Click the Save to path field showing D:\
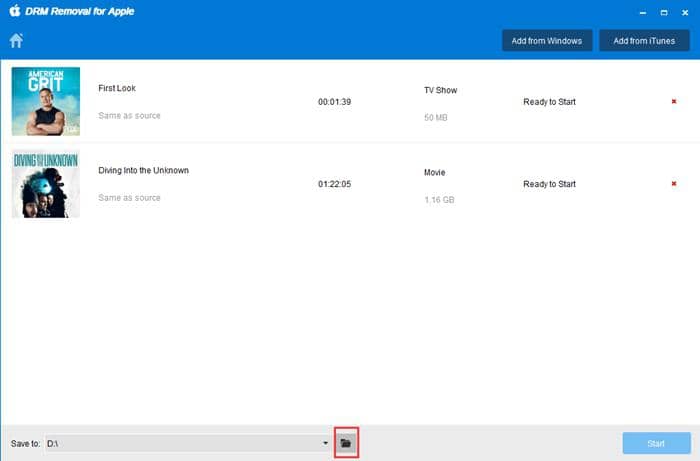This screenshot has width=700, height=461. (180, 442)
